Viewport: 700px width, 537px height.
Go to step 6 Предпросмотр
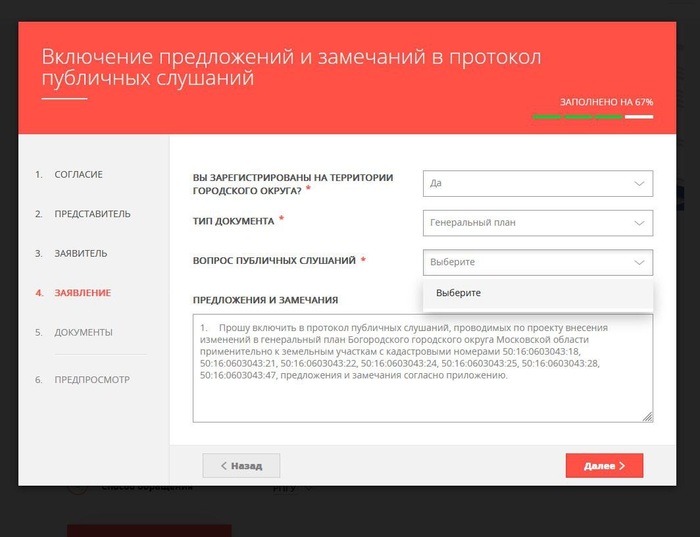point(83,380)
